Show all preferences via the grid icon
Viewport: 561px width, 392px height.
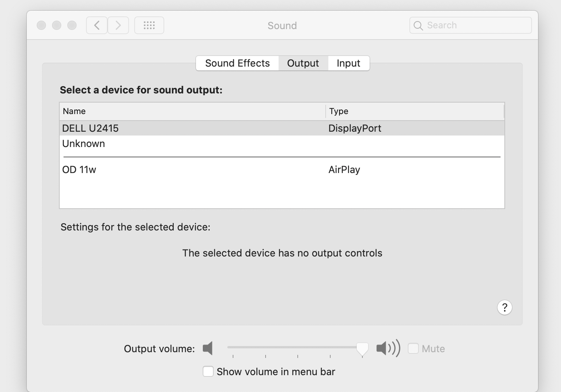pyautogui.click(x=149, y=25)
